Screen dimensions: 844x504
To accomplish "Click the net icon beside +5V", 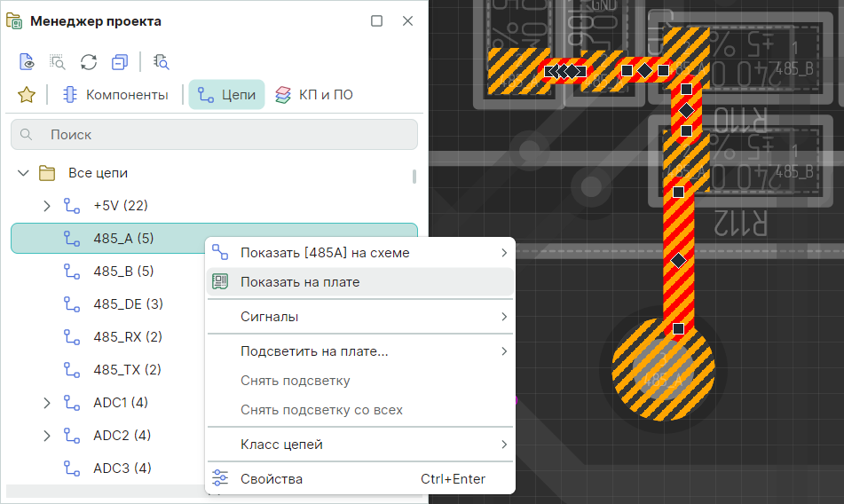I will 72,206.
